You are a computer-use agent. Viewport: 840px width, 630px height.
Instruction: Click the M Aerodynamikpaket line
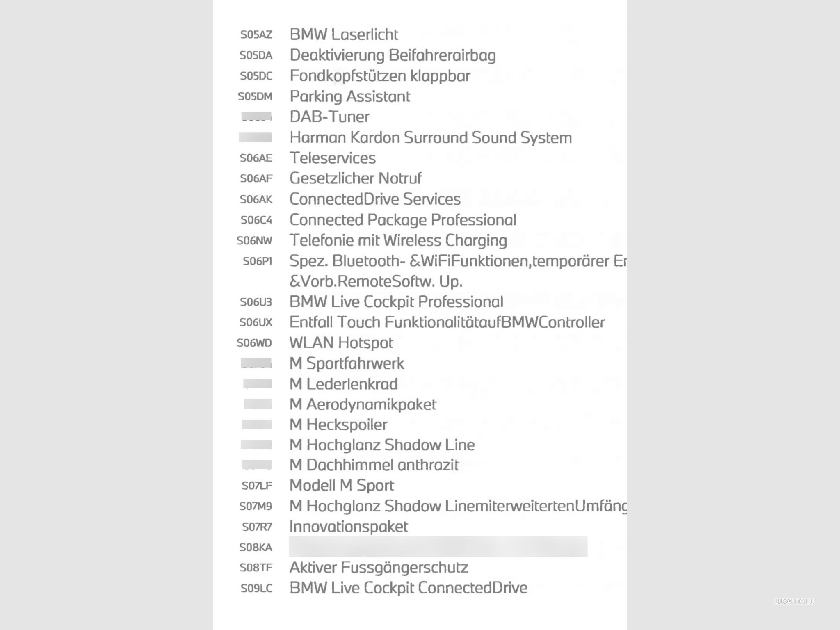363,404
